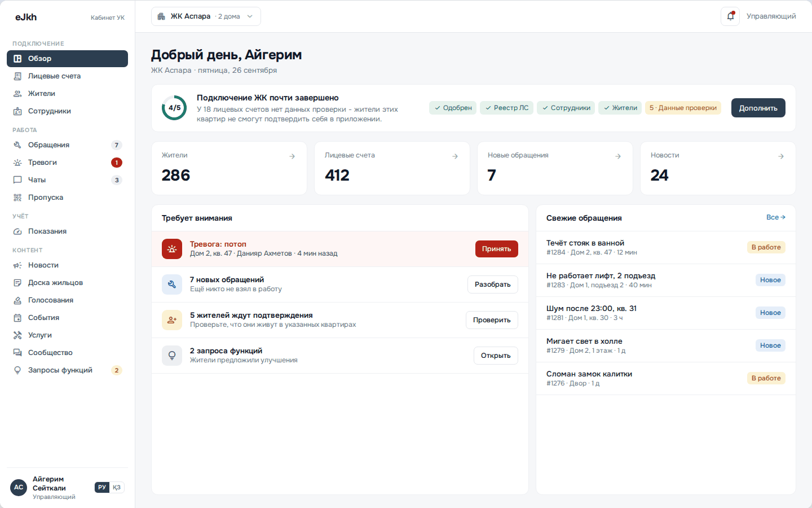Click the Реестр ЛС status chip
812x508 pixels.
(507, 108)
